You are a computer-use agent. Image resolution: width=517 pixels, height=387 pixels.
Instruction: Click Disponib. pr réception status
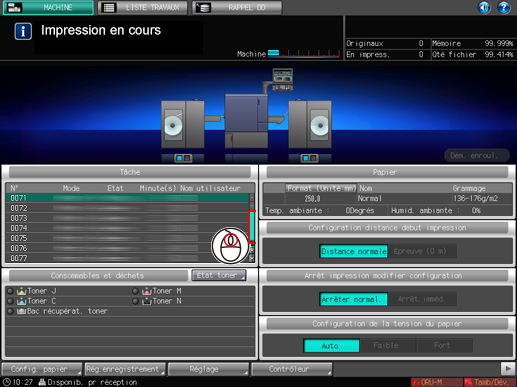coord(88,382)
